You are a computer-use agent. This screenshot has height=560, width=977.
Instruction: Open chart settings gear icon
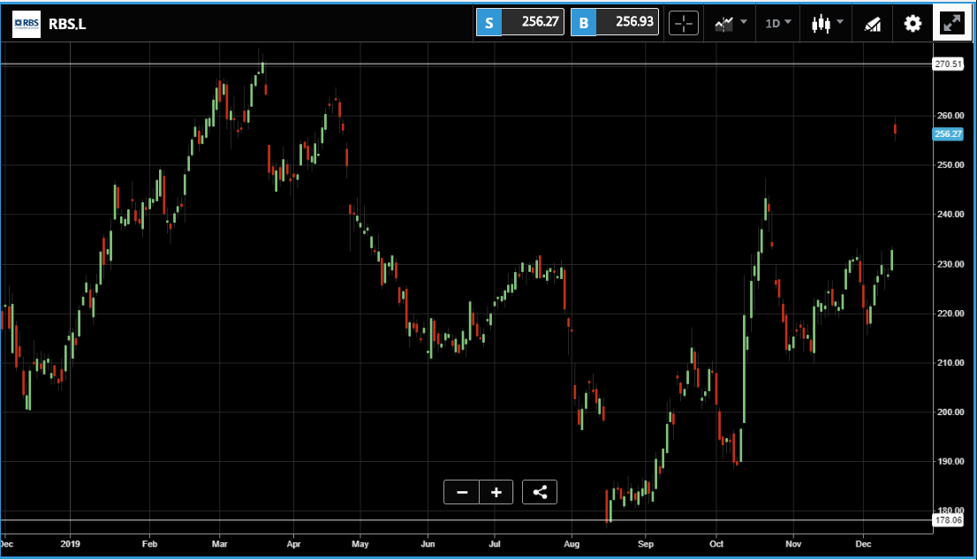913,24
